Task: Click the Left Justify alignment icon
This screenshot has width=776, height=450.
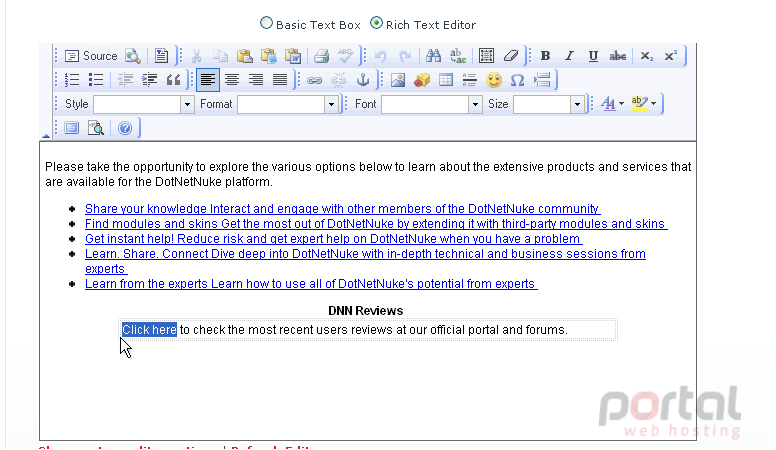Action: coord(208,80)
